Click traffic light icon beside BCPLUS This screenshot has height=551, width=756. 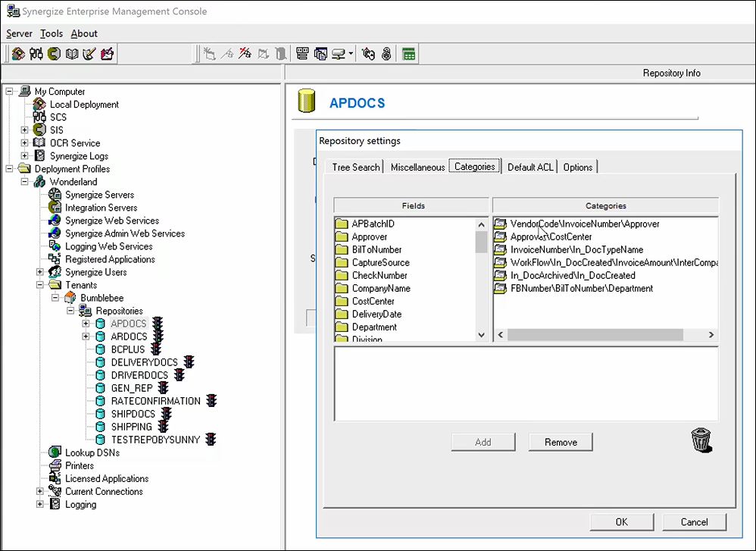tap(156, 349)
